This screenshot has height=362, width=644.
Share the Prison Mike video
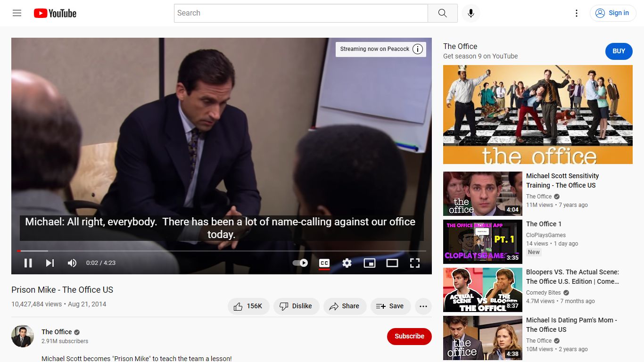point(345,306)
